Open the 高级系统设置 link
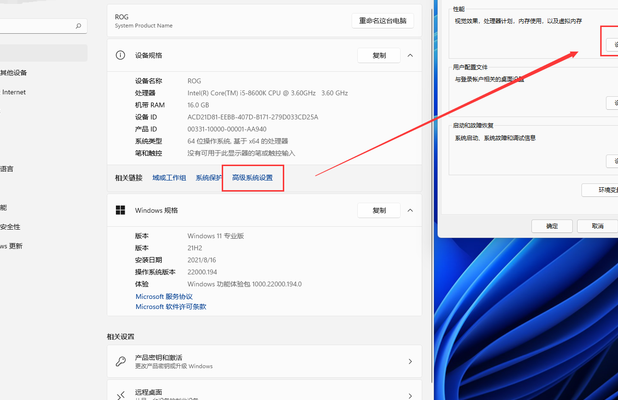 (x=252, y=178)
